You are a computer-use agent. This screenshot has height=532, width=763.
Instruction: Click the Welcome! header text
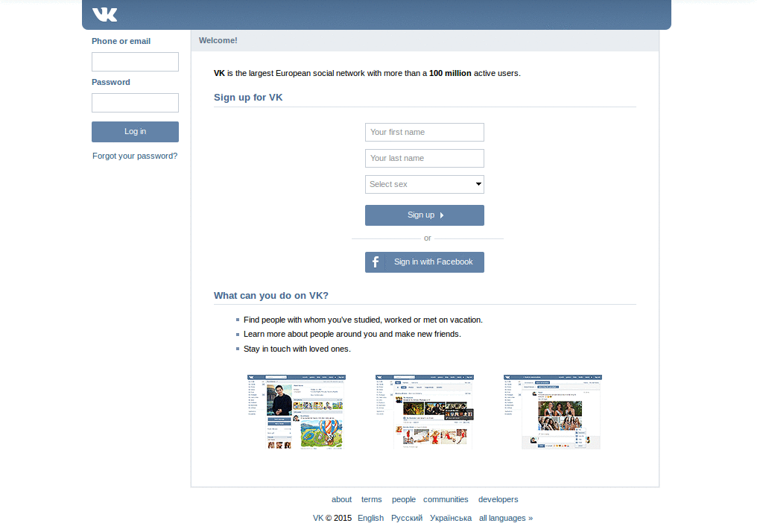click(x=218, y=40)
